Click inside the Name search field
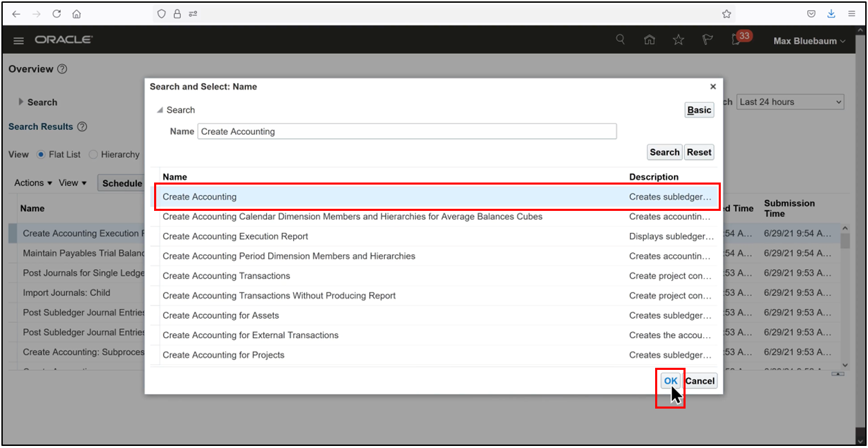This screenshot has height=448, width=868. tap(406, 131)
